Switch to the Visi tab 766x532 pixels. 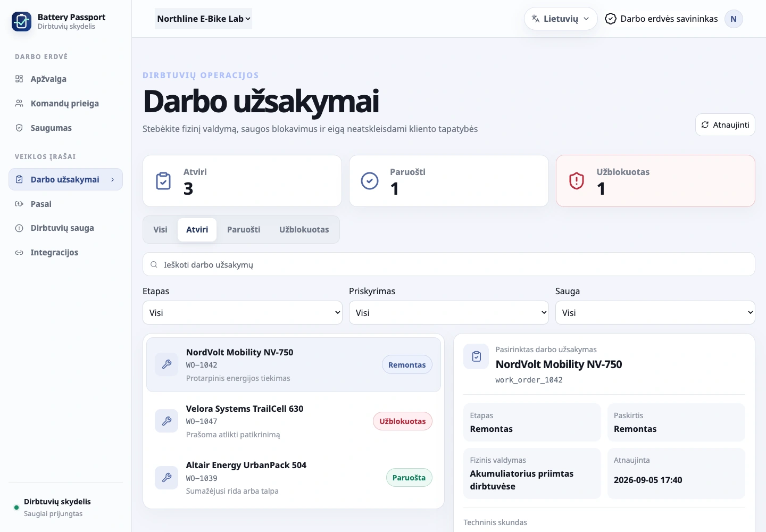160,230
